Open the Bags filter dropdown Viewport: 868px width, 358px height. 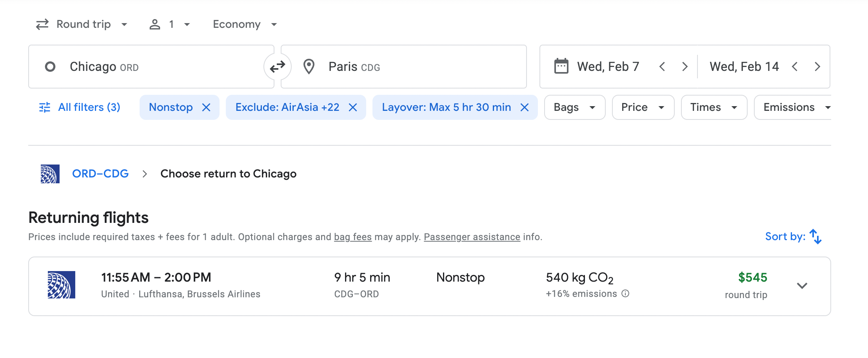point(574,107)
